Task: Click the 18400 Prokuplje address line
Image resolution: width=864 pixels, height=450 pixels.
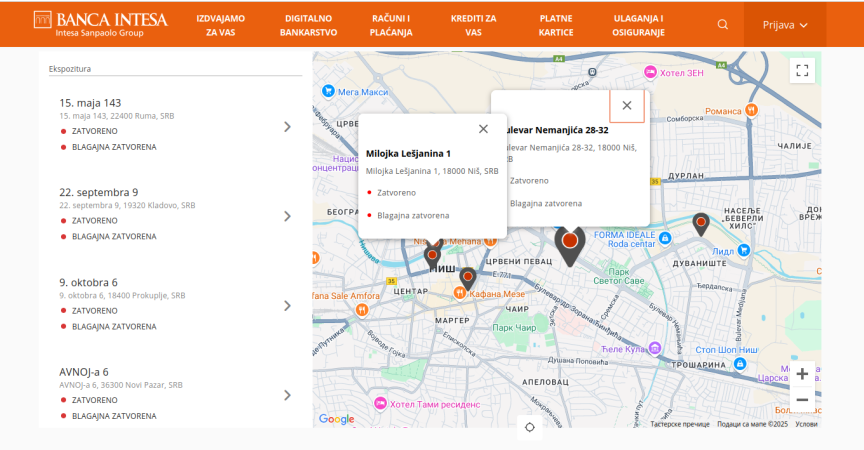Action: 122,296
